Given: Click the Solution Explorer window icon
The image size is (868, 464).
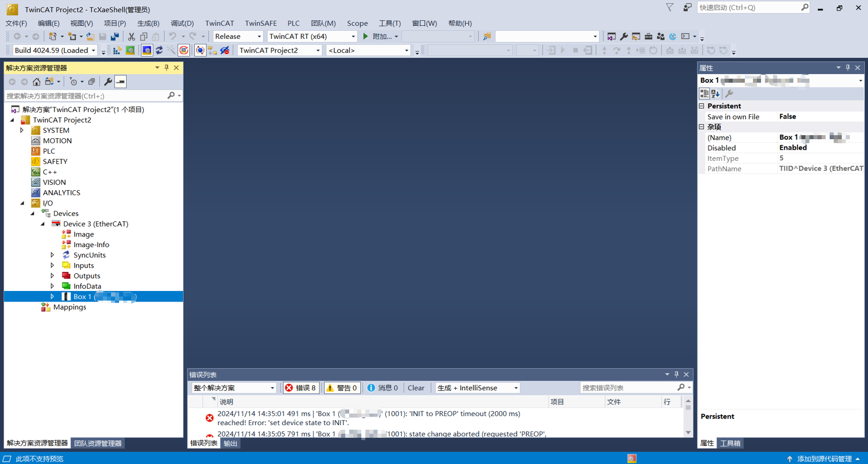Looking at the screenshot, I should (611, 36).
